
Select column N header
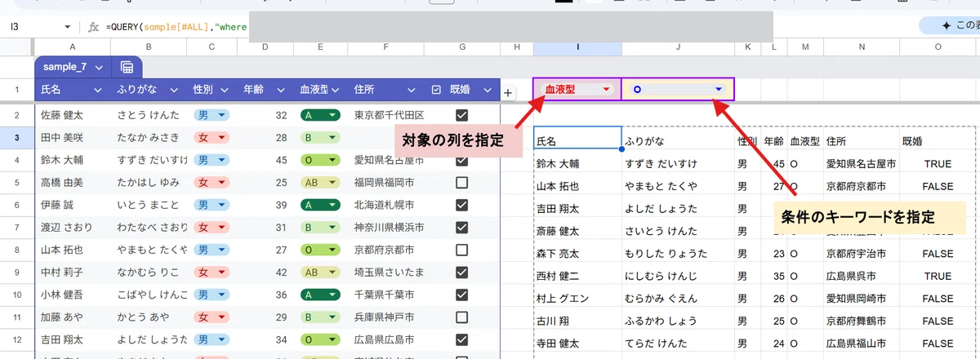pos(861,48)
